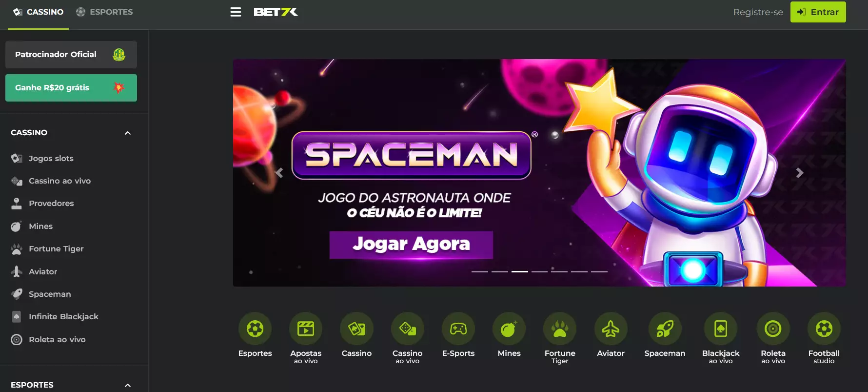Switch to the CASSINO top tab

[38, 12]
